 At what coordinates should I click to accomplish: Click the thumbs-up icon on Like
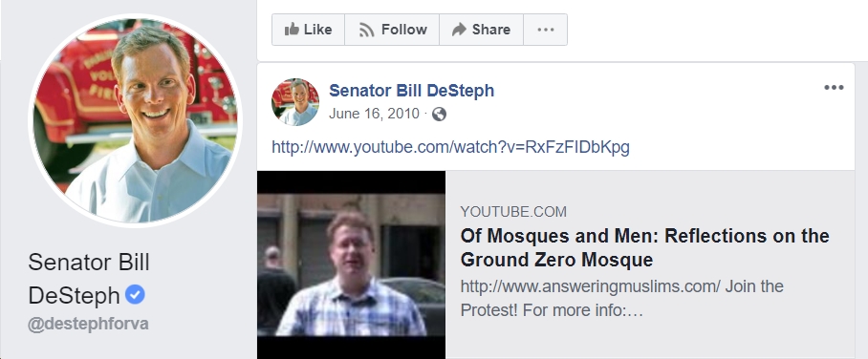292,30
